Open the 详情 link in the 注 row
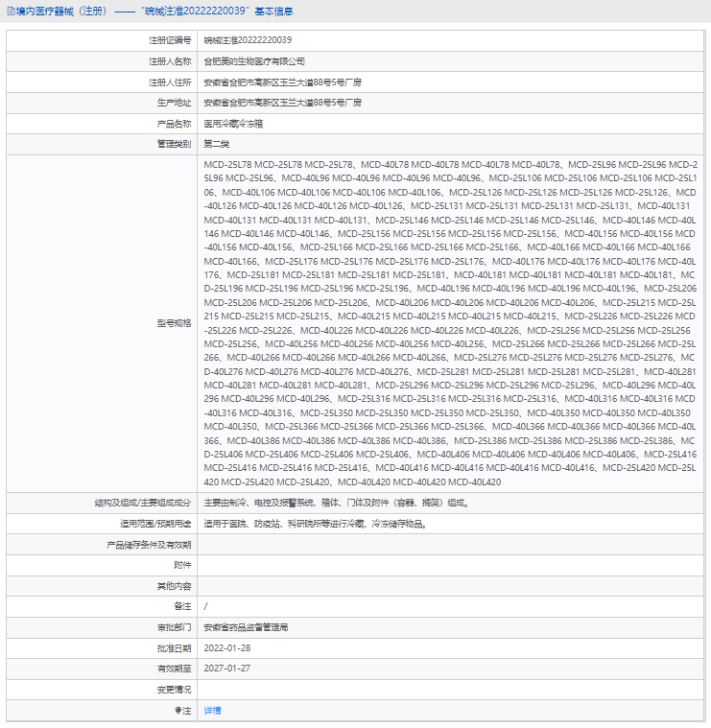 212,711
